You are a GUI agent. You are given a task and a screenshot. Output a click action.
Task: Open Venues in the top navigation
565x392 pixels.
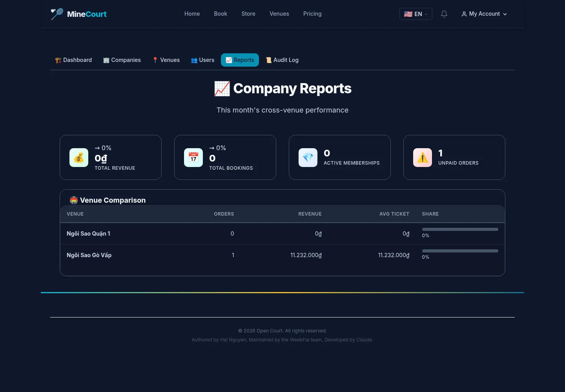pyautogui.click(x=279, y=14)
